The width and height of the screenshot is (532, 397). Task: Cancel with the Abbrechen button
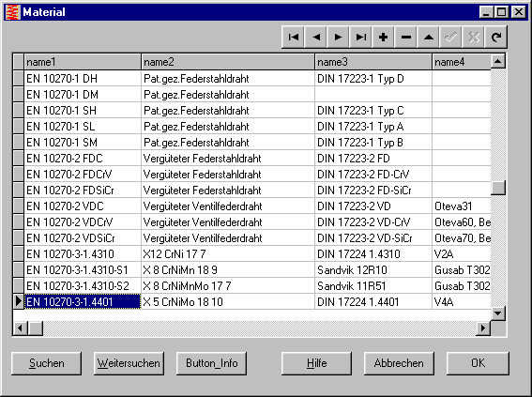(399, 363)
